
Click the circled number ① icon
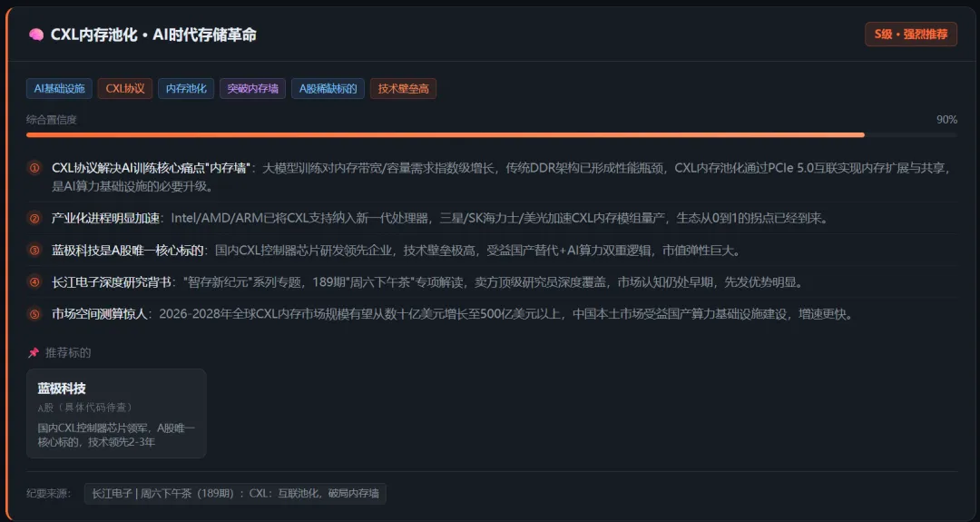pos(35,168)
